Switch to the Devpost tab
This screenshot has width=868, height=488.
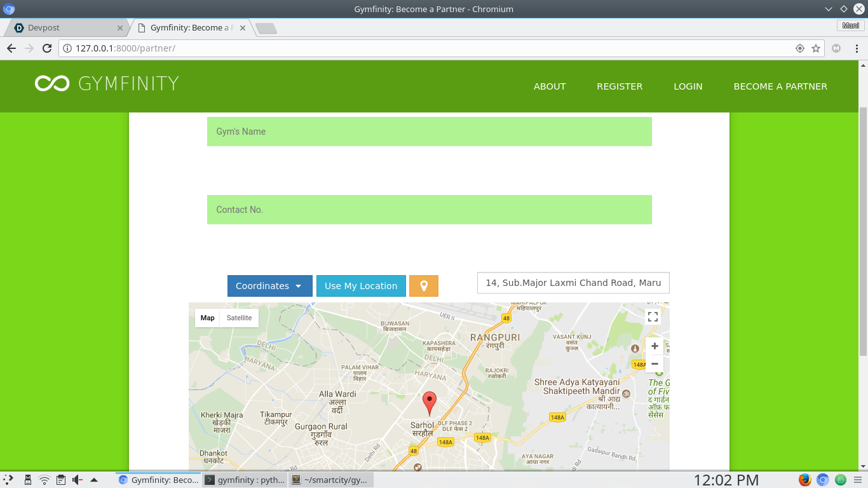point(67,28)
